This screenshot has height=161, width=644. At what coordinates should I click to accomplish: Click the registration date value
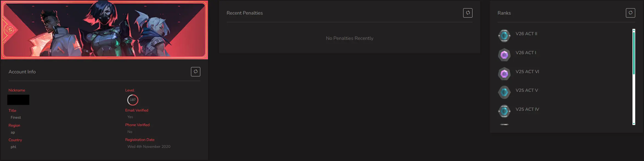[x=149, y=147]
